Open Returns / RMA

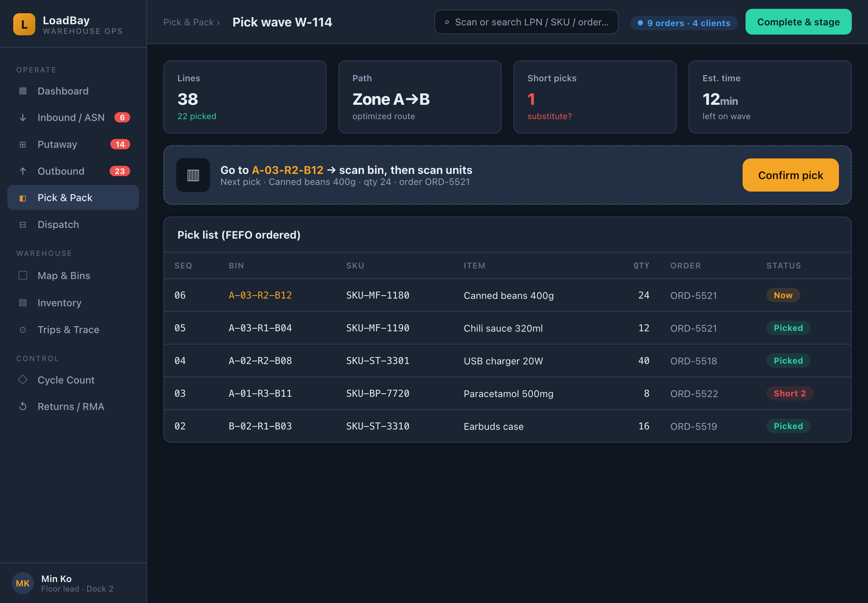(73, 407)
